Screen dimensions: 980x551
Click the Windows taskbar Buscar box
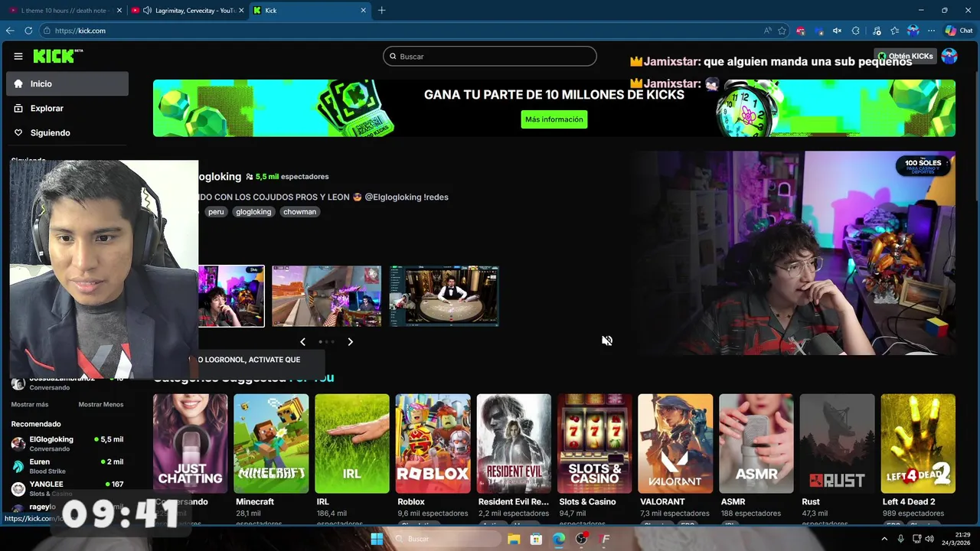click(x=446, y=539)
